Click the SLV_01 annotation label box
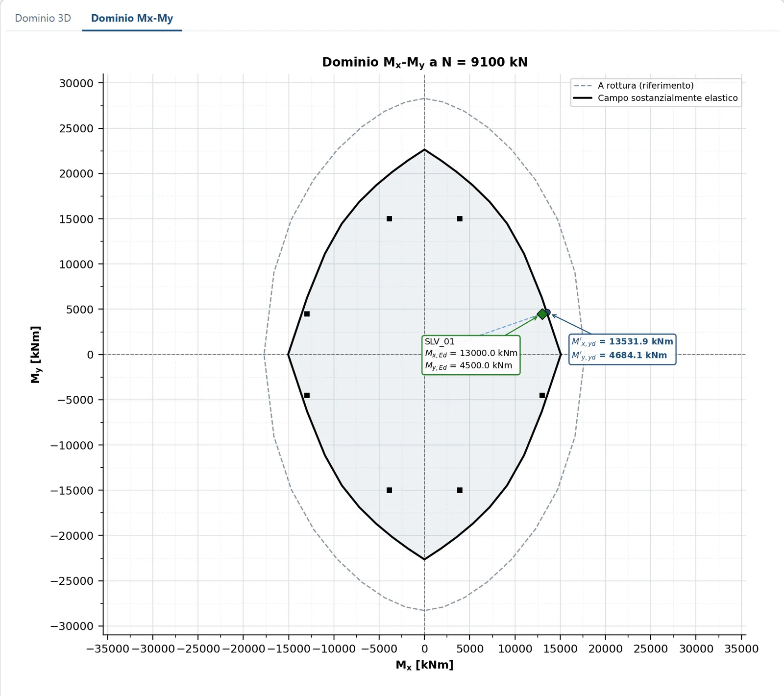Viewport: 784px width, 696px height. [471, 355]
